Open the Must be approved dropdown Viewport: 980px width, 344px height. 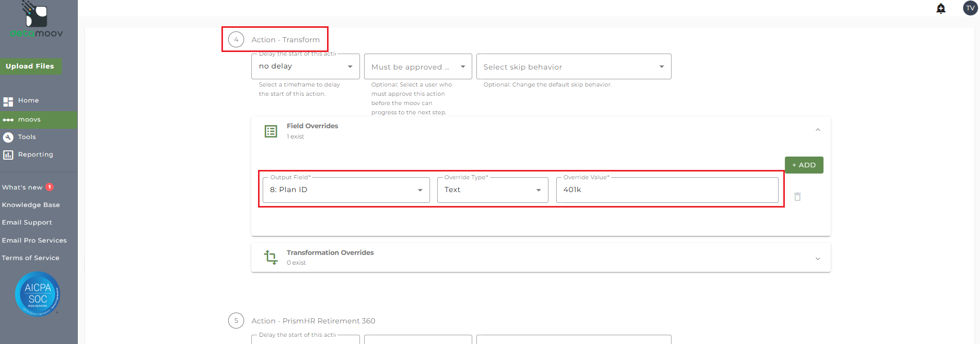point(418,67)
